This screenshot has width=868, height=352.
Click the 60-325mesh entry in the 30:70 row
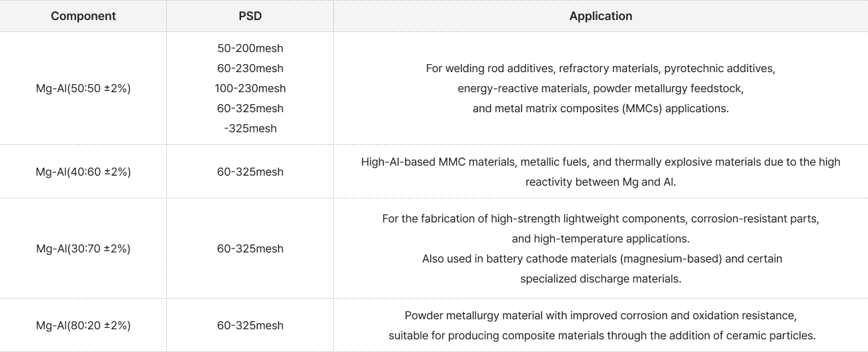250,248
